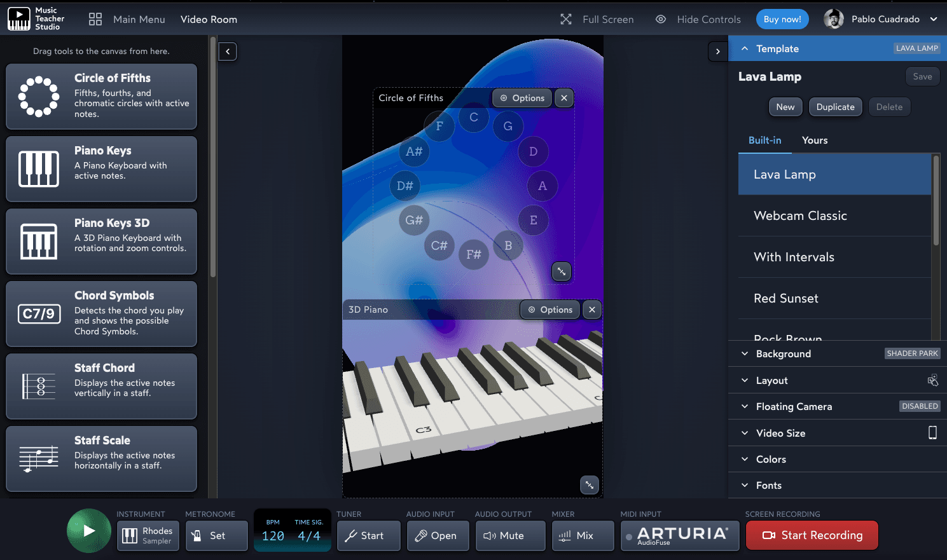947x560 pixels.
Task: Click Start Recording button
Action: [x=812, y=536]
